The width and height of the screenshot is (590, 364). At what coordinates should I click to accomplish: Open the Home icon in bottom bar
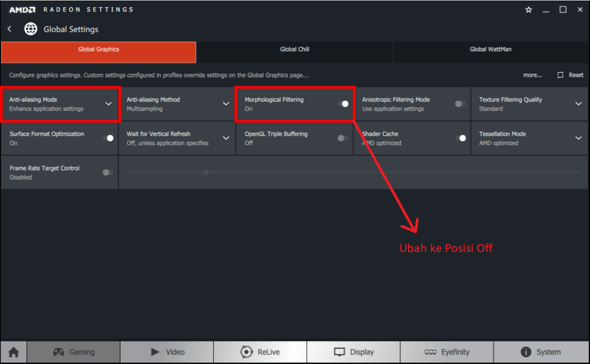(x=14, y=352)
